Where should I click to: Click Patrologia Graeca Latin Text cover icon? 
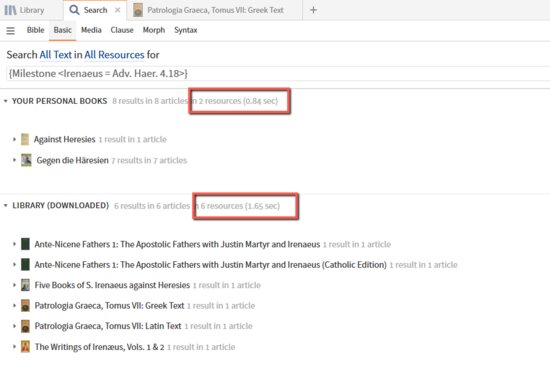pyautogui.click(x=25, y=326)
